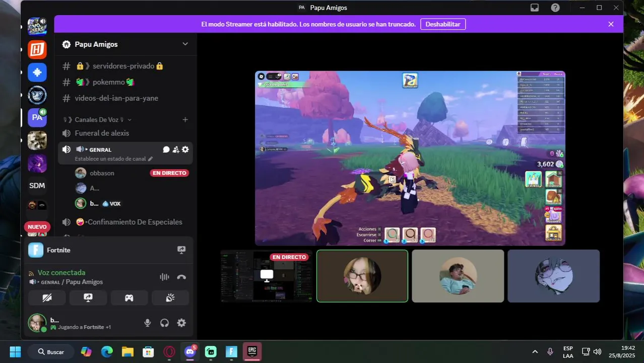Click the Fortnite game activity label

58,250
